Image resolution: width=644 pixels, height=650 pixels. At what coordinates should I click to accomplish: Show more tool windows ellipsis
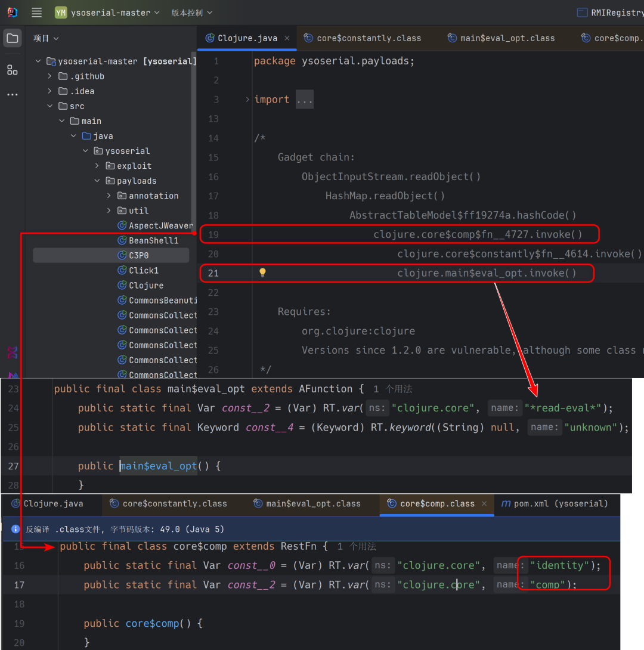click(13, 94)
